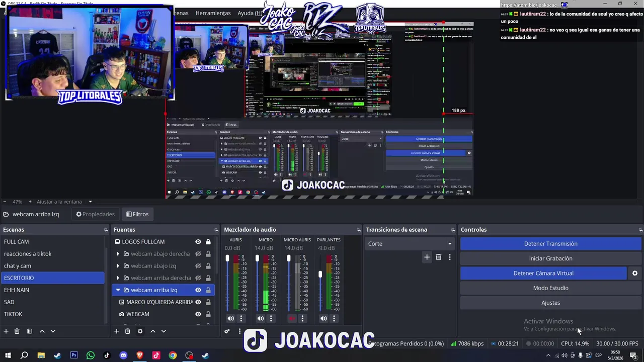
Task: Expand the webcam abajo izq group
Action: 118,266
